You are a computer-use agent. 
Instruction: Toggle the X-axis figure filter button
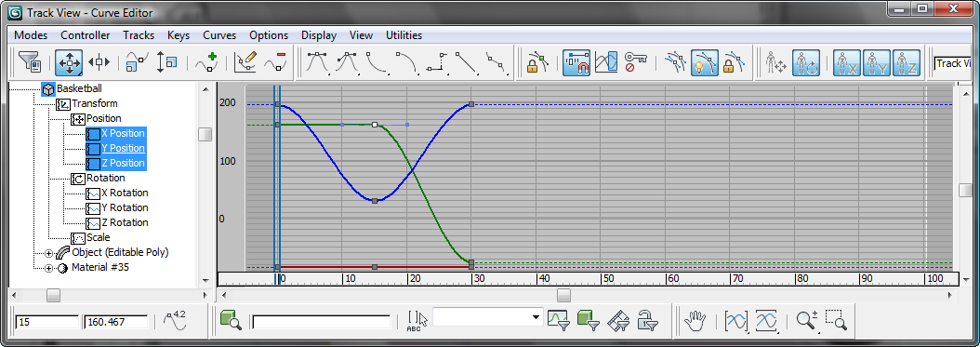point(847,62)
